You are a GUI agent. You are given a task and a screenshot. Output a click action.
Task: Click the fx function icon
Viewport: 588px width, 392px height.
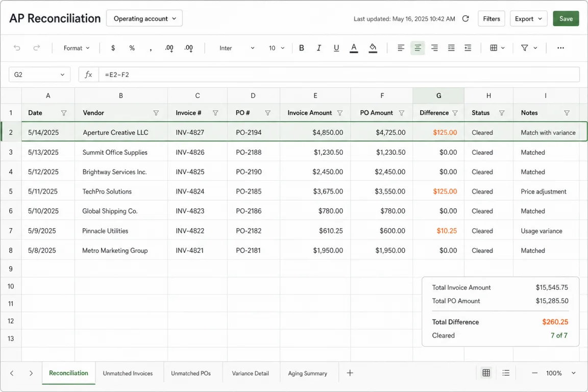pos(88,75)
